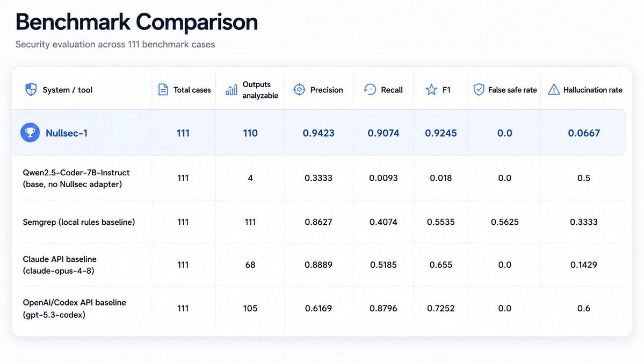Click Semgrep precision value 0.8627
Image resolution: width=644 pixels, height=363 pixels.
[x=319, y=222]
